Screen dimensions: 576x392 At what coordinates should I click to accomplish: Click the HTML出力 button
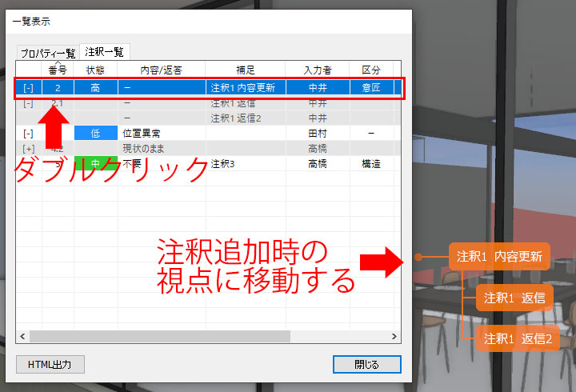[x=50, y=364]
